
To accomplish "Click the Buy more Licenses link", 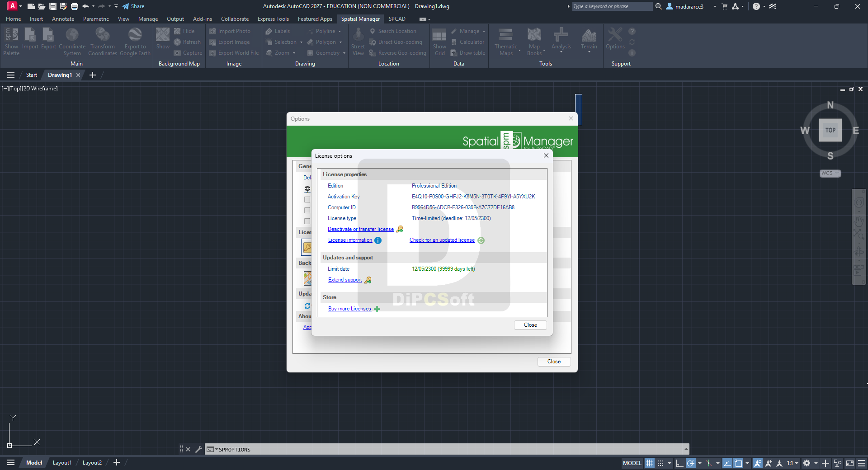I will pyautogui.click(x=349, y=309).
